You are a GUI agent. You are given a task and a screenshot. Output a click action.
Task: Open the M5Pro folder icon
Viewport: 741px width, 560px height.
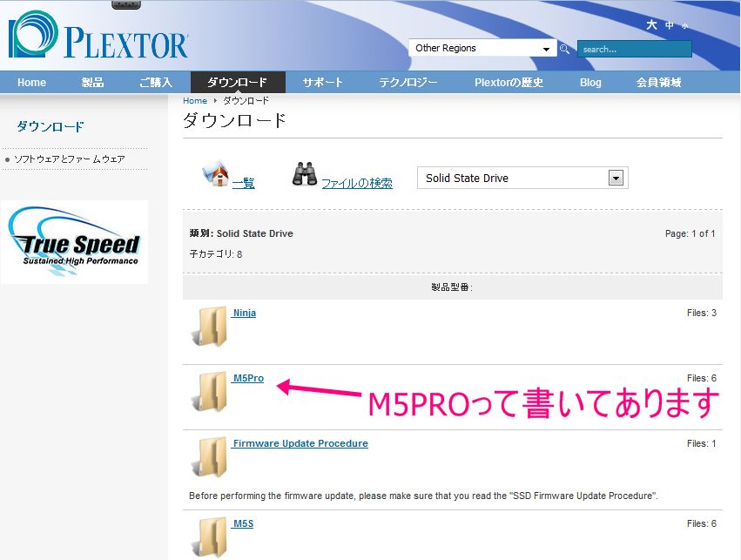pos(210,392)
